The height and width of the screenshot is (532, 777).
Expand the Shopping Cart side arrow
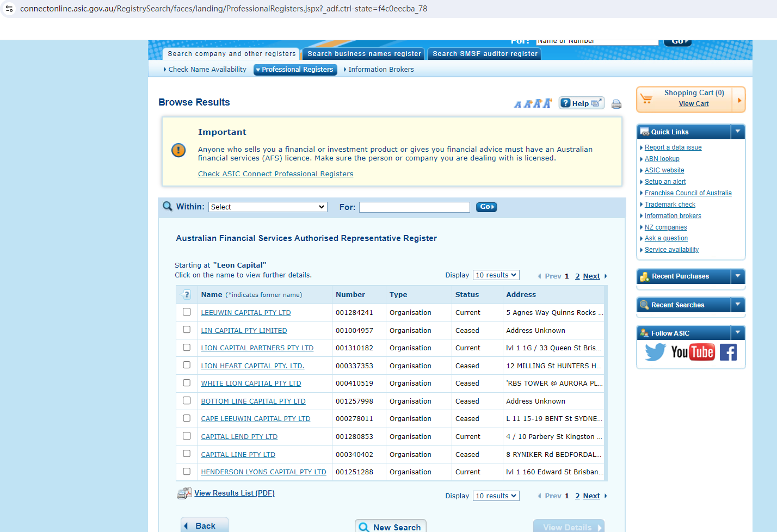[739, 100]
